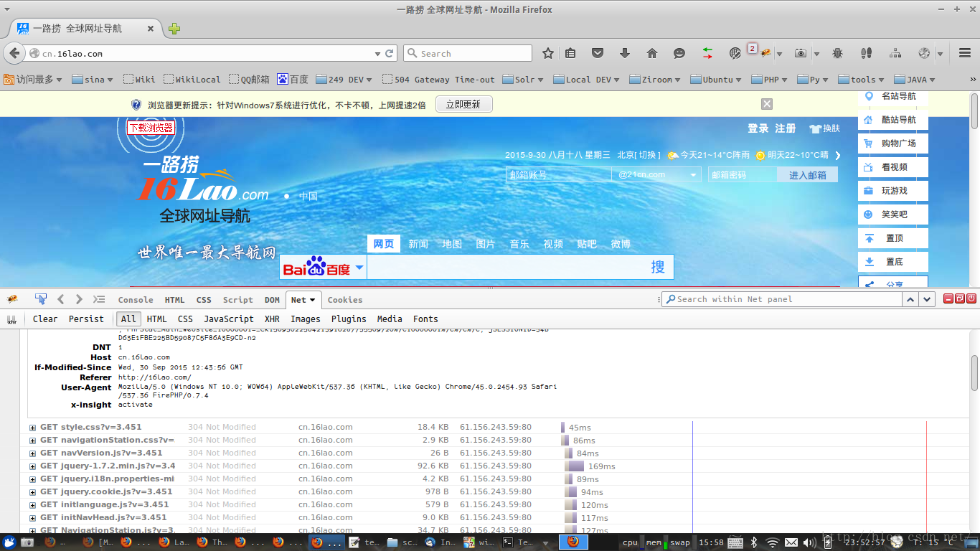Click the Firebug inspect element pointer icon
This screenshot has width=980, height=551.
41,299
